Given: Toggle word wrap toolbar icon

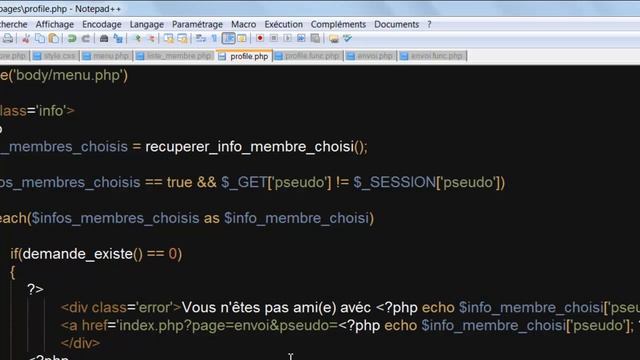Looking at the screenshot, I should 200,38.
